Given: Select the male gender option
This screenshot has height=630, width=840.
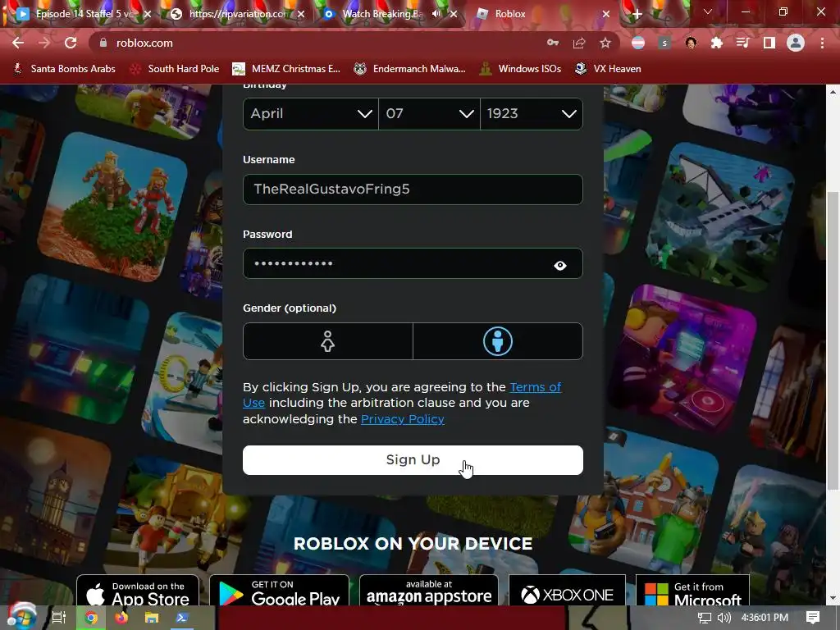Looking at the screenshot, I should point(498,341).
